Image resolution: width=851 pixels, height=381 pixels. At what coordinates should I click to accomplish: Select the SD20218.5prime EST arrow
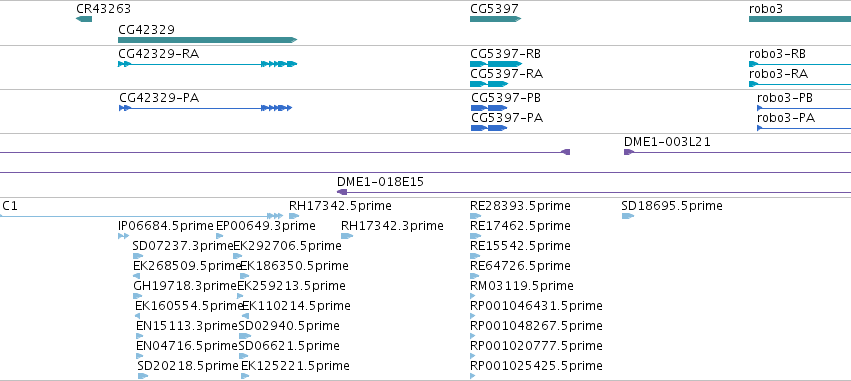click(143, 376)
